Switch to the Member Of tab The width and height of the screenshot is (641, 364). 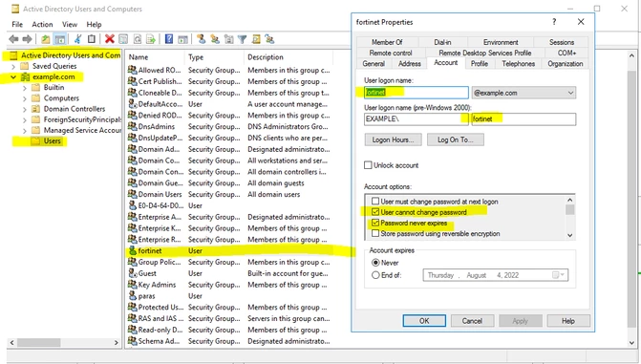pos(387,42)
